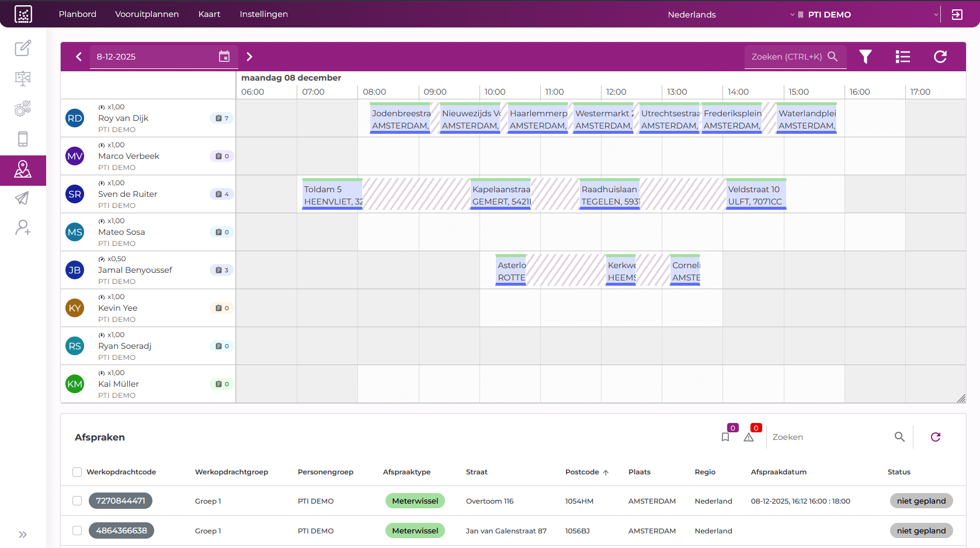
Task: Click the RD avatar of Roy van Dijk
Action: (x=75, y=118)
